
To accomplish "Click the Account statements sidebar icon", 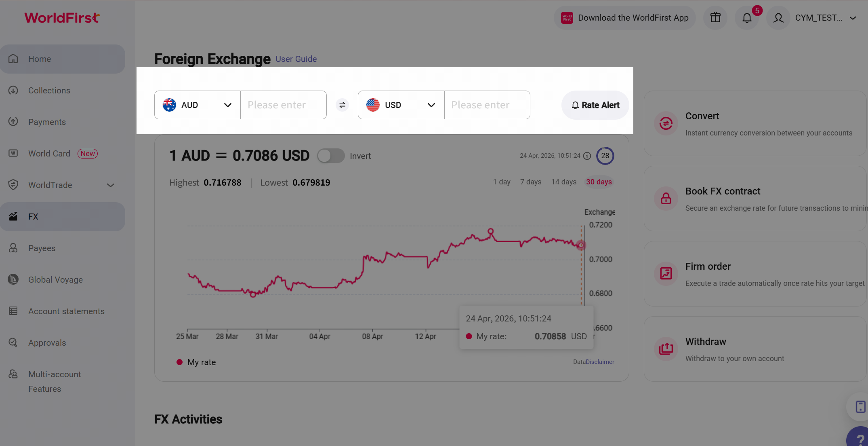I will 13,311.
